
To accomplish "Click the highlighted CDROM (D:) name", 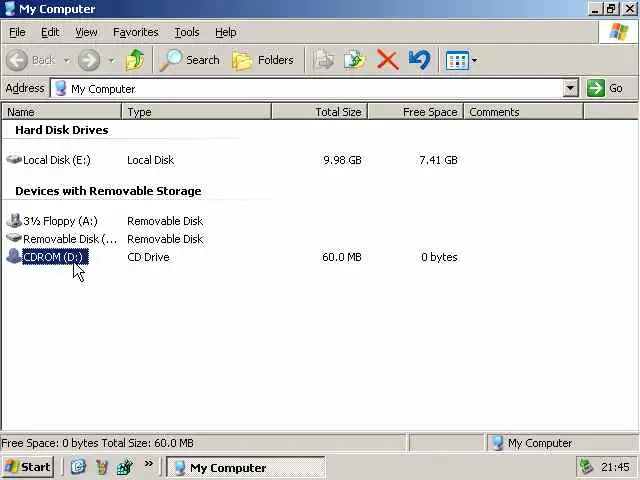I will click(x=55, y=257).
